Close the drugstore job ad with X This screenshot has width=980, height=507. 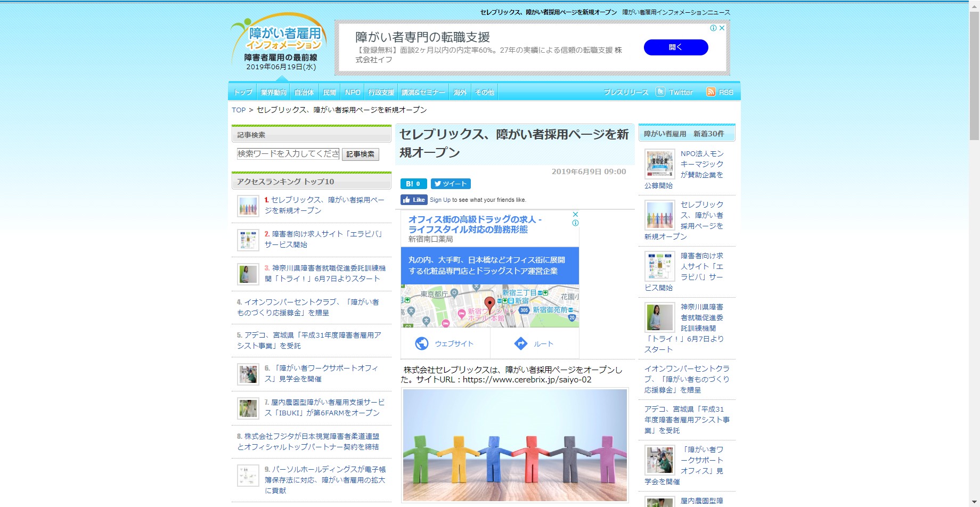(575, 214)
